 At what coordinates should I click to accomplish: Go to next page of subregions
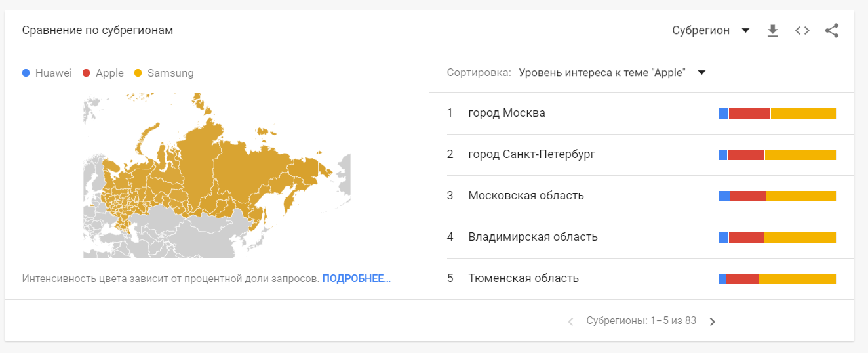(713, 322)
